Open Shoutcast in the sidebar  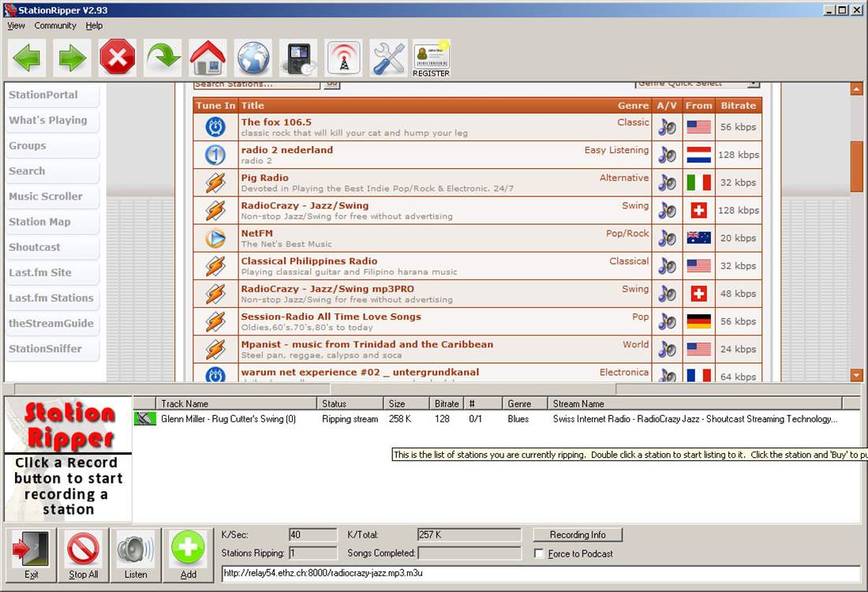[51, 248]
